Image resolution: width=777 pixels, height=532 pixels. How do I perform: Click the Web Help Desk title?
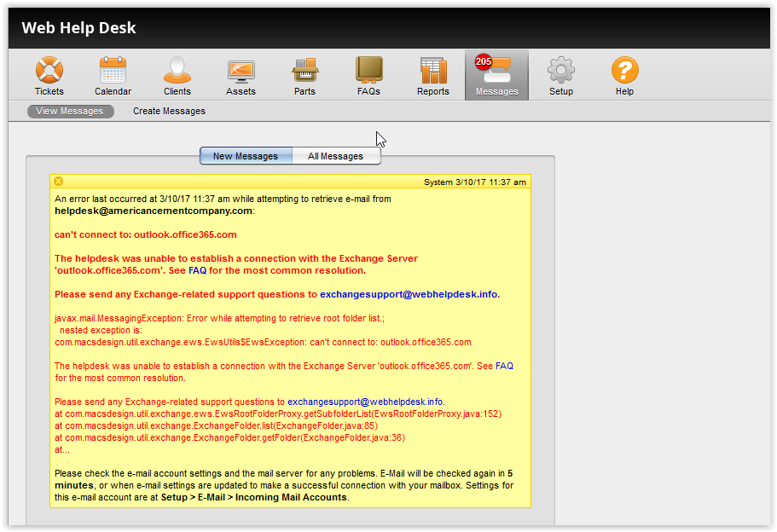pos(78,28)
